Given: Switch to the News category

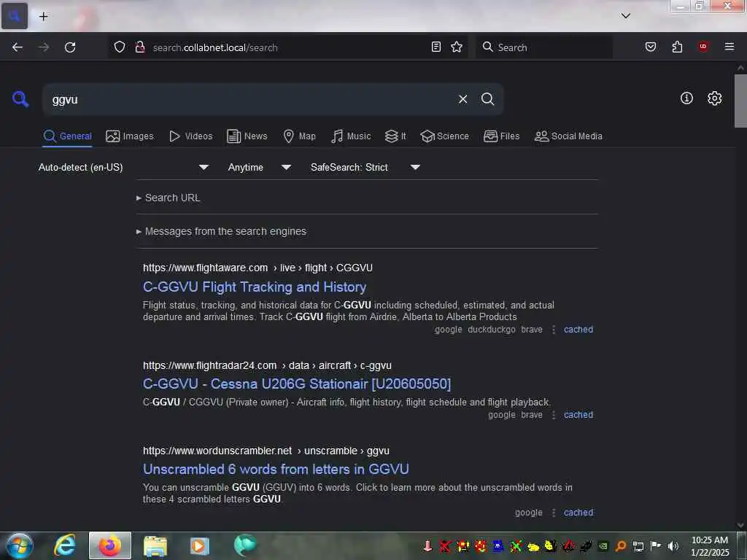Looking at the screenshot, I should pos(247,136).
